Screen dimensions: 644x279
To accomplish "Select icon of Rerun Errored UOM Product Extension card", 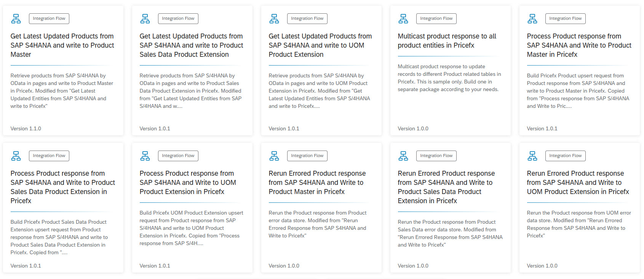I will [x=532, y=156].
